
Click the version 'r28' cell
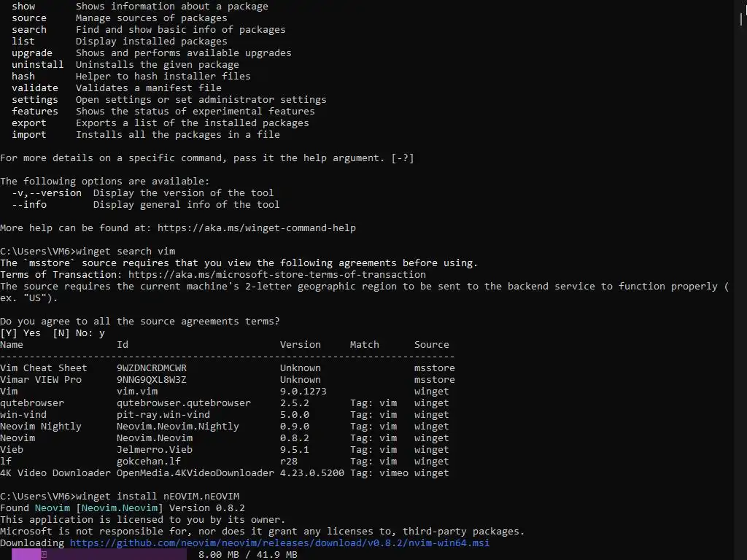click(289, 462)
